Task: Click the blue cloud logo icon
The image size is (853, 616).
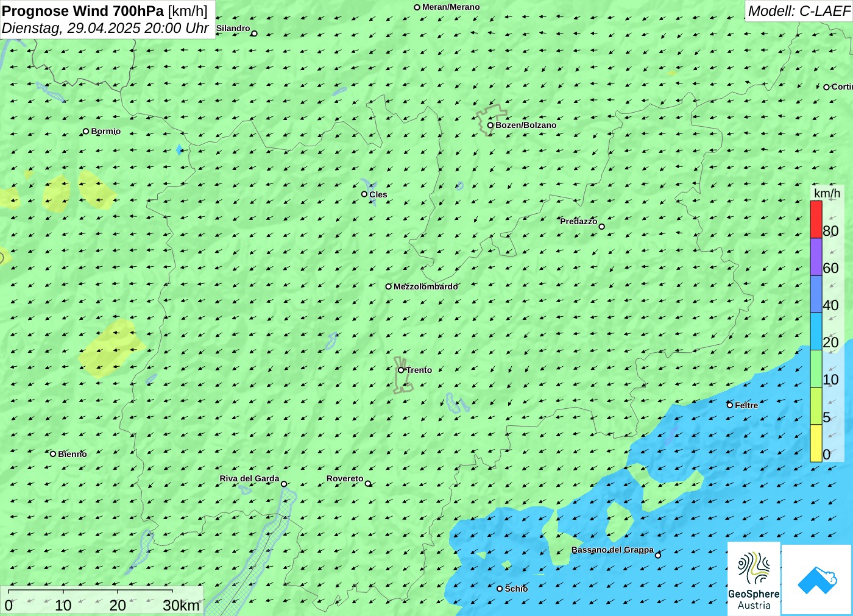Action: coord(817,579)
